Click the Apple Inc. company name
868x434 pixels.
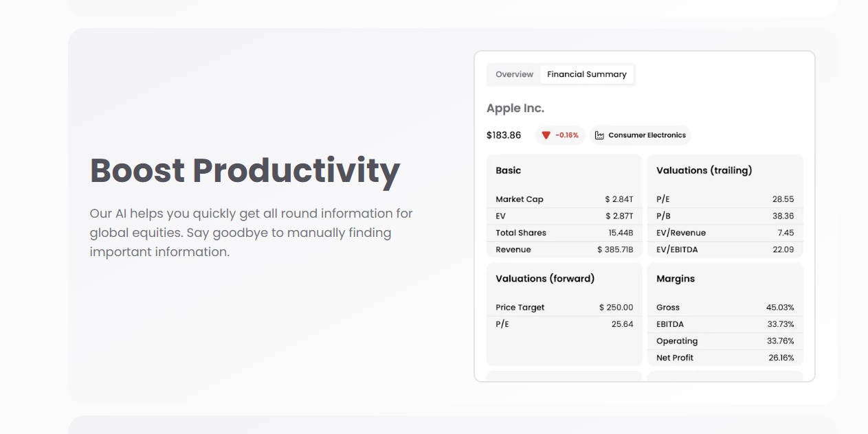(515, 108)
